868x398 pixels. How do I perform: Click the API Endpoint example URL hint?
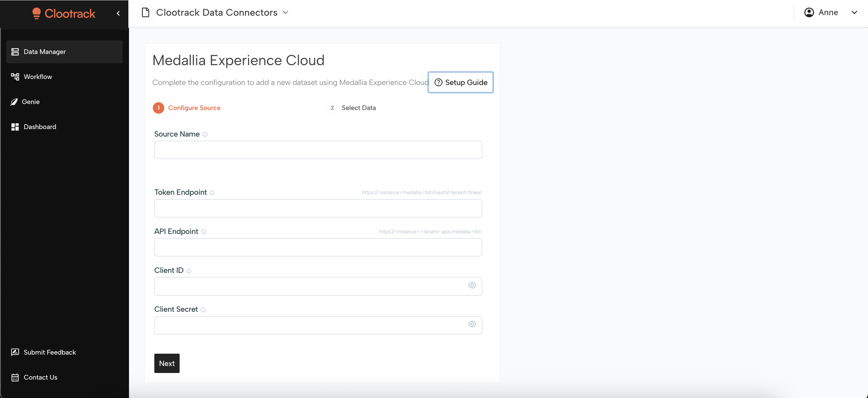pyautogui.click(x=430, y=232)
